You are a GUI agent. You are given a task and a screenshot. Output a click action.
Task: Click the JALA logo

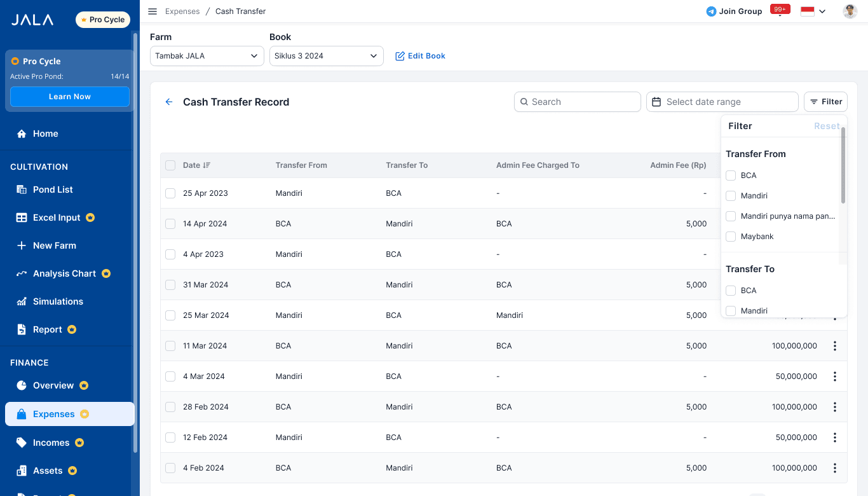click(x=32, y=20)
